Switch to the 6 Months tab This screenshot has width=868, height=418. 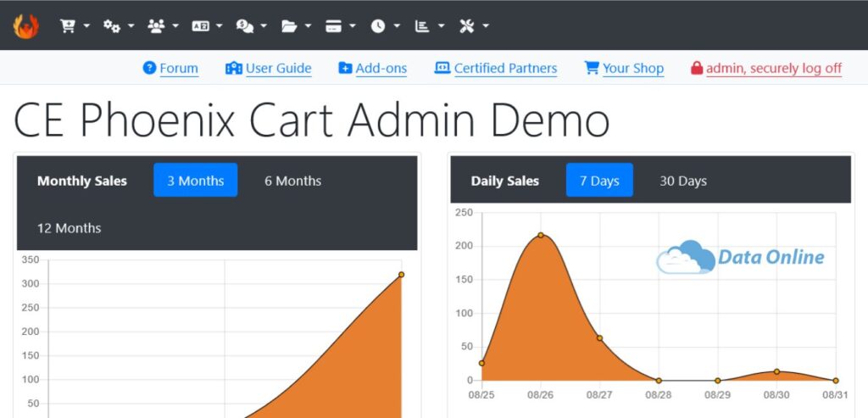292,181
